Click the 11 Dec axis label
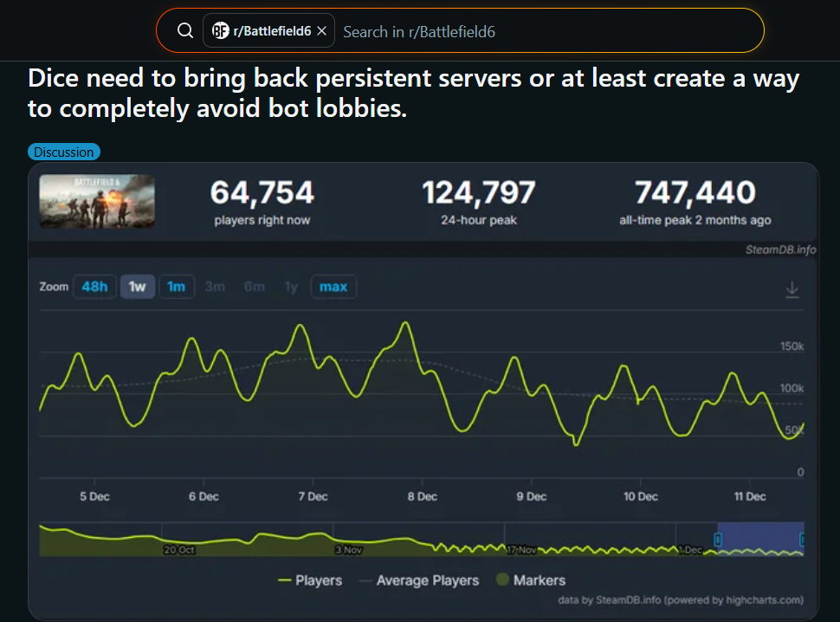This screenshot has width=840, height=622. point(750,496)
